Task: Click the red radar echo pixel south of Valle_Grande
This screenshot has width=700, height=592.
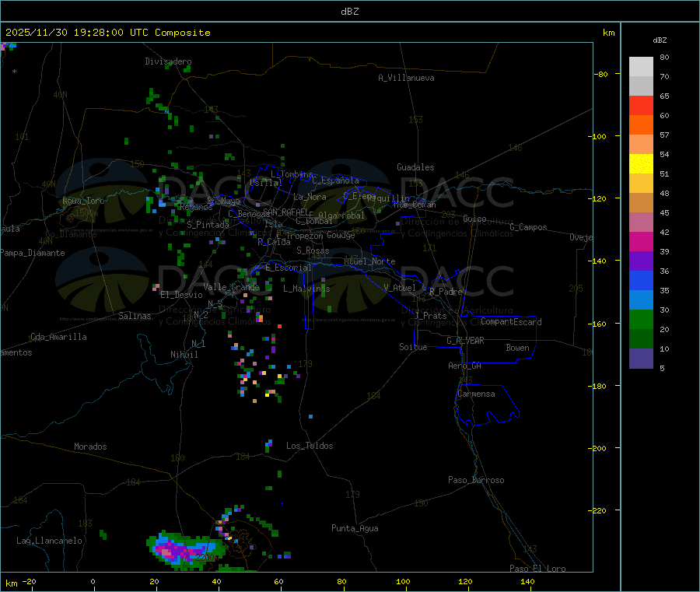Action: point(279,327)
